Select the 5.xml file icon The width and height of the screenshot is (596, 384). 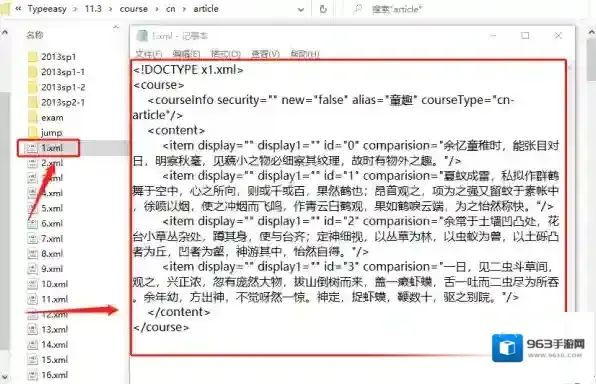click(x=32, y=208)
